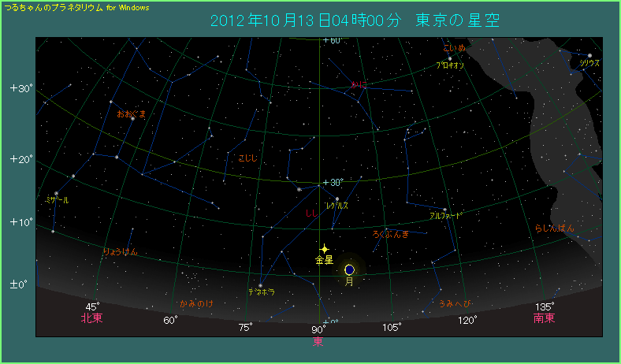Click the Sirius star dot
This screenshot has height=364, width=621.
pos(589,55)
